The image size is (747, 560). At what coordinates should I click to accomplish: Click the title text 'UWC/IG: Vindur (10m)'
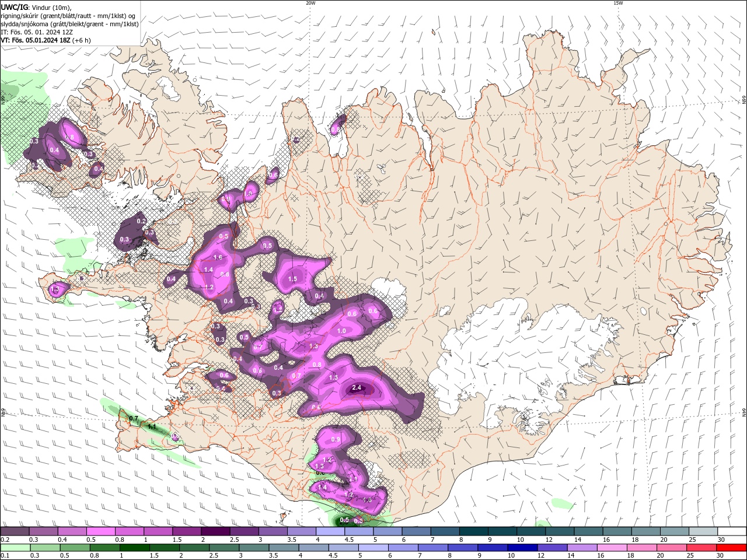point(36,7)
